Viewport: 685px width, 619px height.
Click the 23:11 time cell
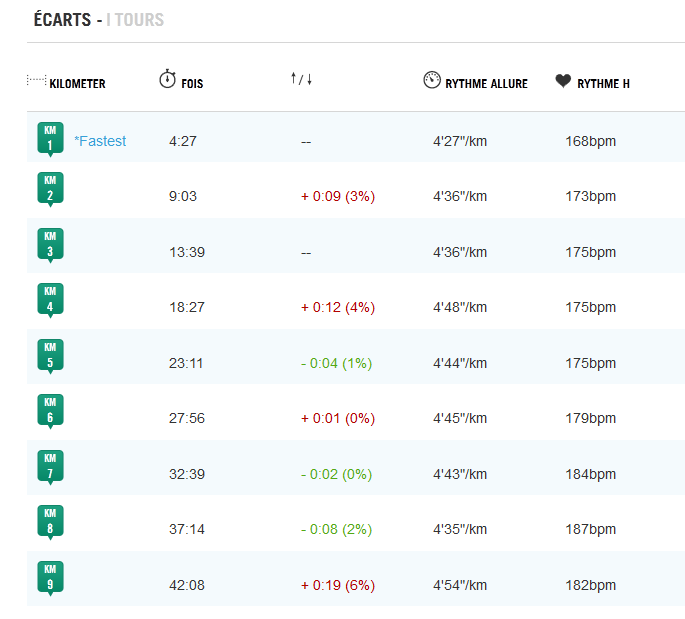pyautogui.click(x=186, y=363)
